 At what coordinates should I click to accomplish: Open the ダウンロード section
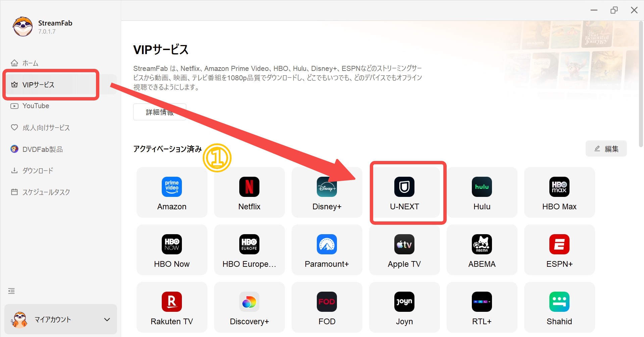tap(37, 170)
